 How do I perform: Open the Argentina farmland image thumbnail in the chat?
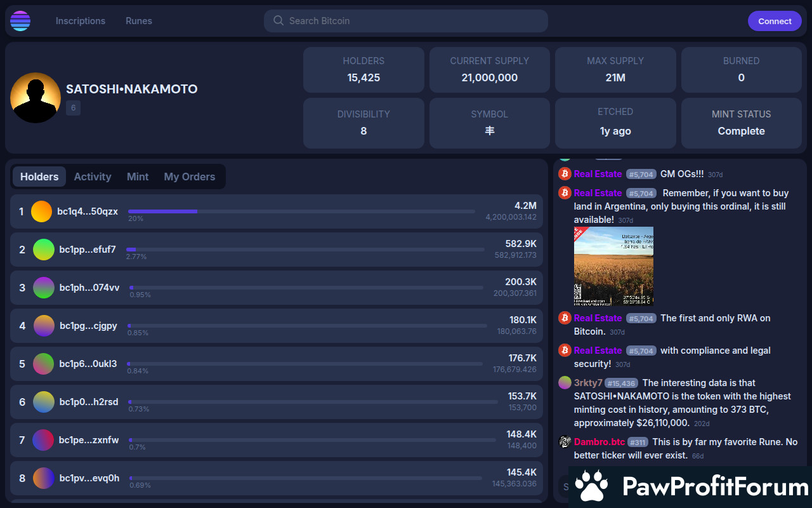pyautogui.click(x=613, y=266)
